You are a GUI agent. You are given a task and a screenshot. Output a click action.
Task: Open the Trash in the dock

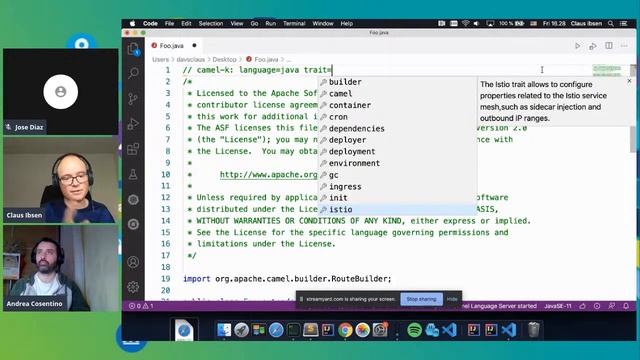(x=533, y=330)
